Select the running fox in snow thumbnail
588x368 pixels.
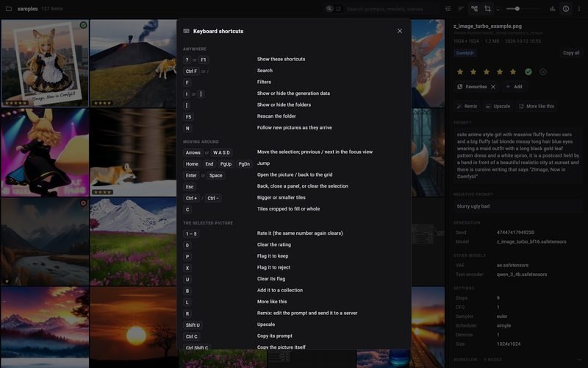click(x=133, y=152)
